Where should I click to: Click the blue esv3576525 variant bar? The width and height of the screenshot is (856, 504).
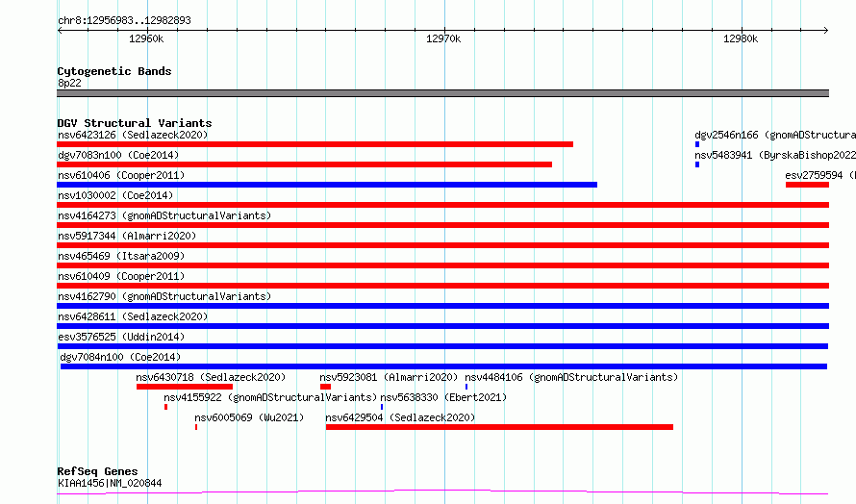(442, 346)
